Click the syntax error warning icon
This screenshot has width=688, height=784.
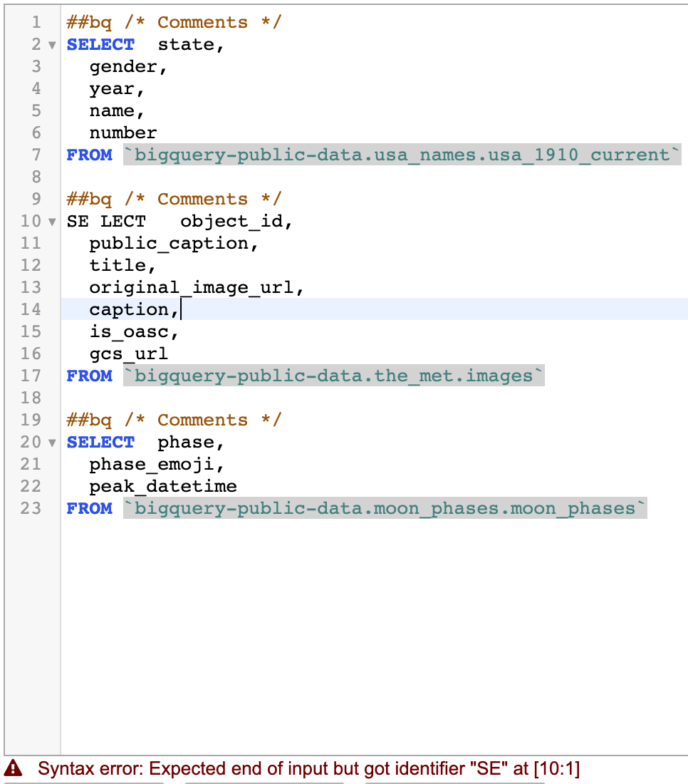pos(14,768)
